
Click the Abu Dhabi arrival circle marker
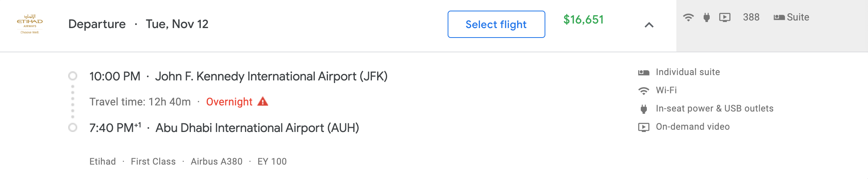(x=73, y=128)
